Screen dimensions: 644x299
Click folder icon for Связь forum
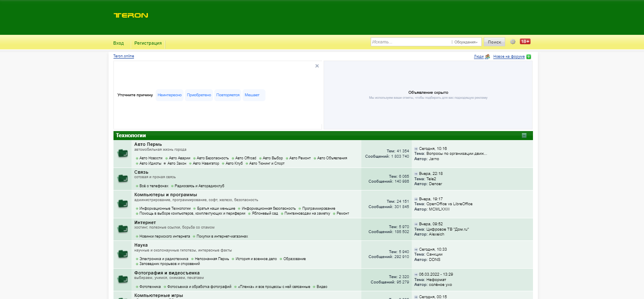[122, 178]
